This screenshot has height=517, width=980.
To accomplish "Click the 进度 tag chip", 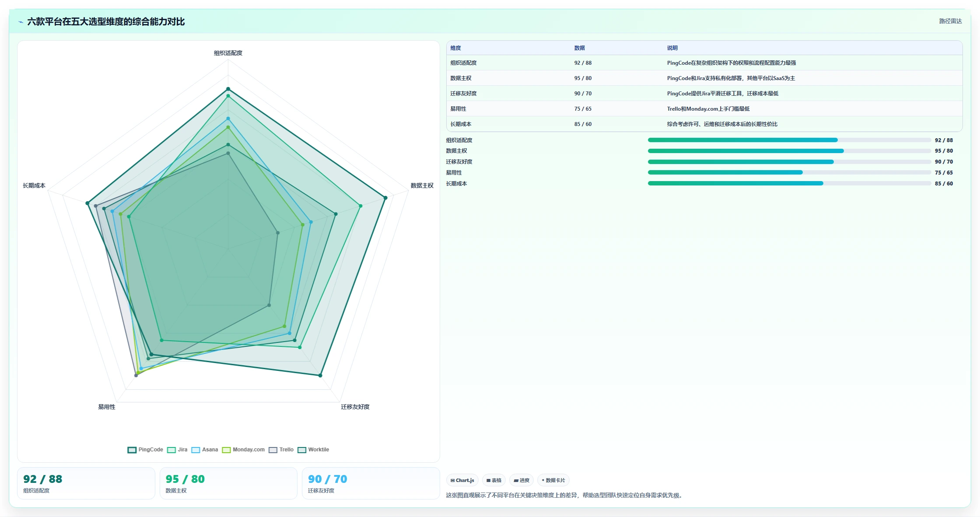I will (521, 480).
